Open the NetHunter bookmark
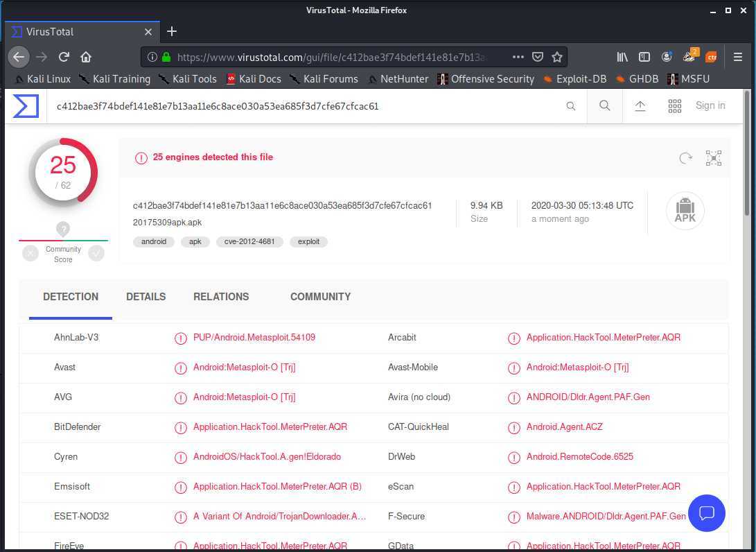 click(x=398, y=78)
